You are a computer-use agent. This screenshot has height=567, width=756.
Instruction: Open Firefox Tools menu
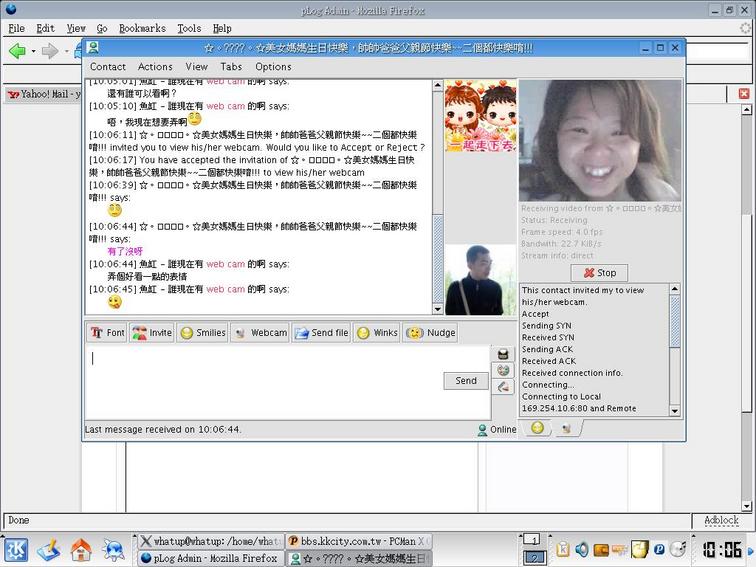[x=189, y=28]
